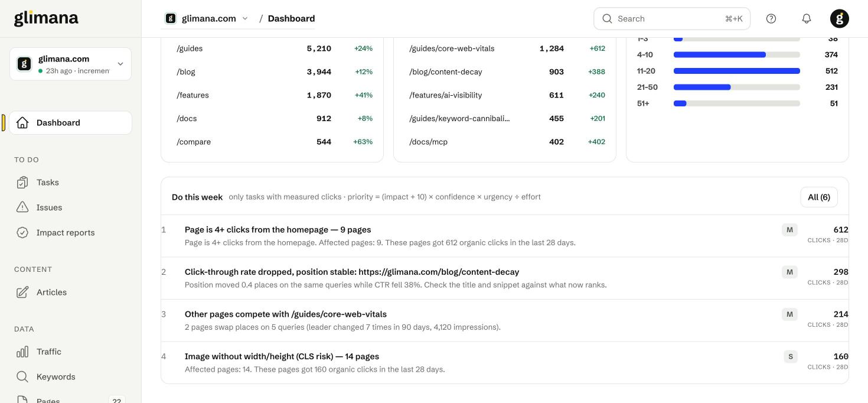868x403 pixels.
Task: Open the help question mark icon
Action: (771, 19)
